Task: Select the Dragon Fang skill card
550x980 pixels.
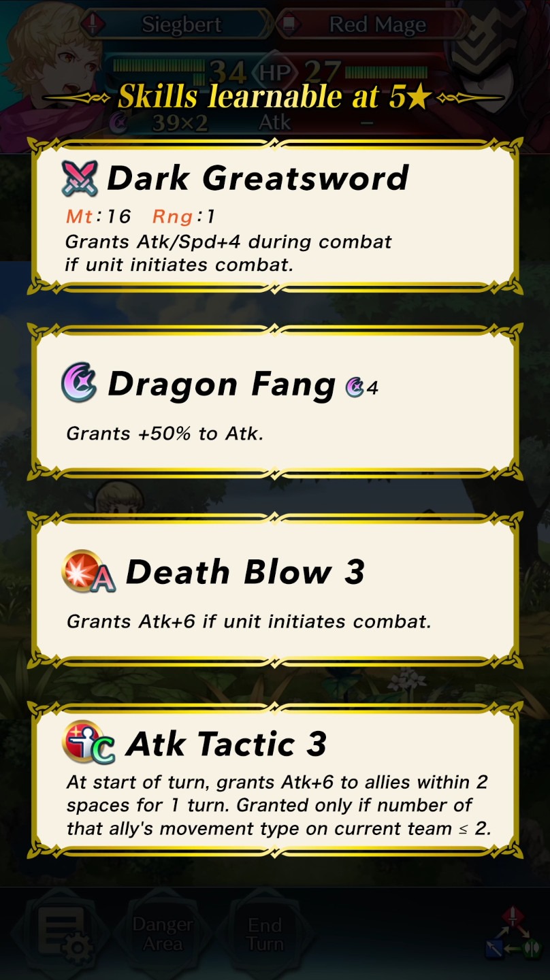Action: [x=275, y=402]
